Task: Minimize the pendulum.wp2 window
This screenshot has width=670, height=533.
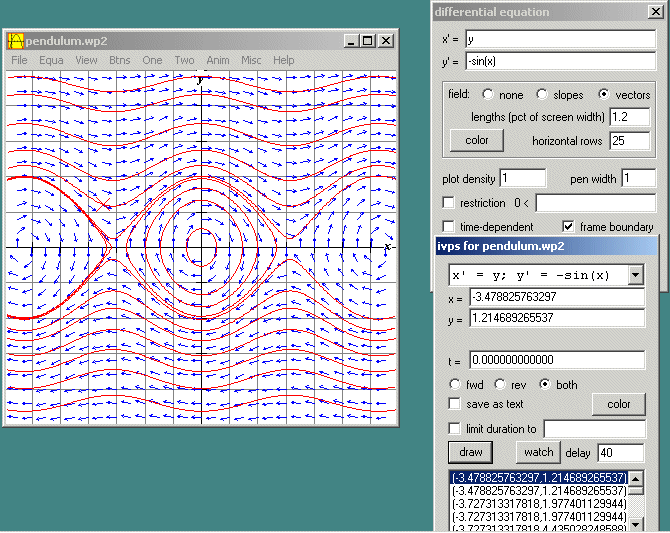Action: pos(350,41)
